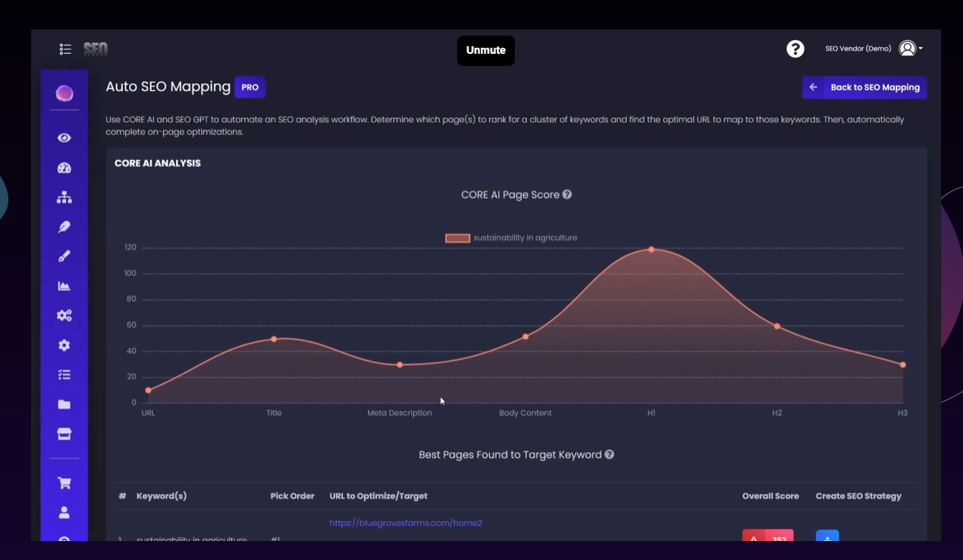The image size is (963, 560).
Task: Select the storefront icon in sidebar
Action: [x=64, y=433]
